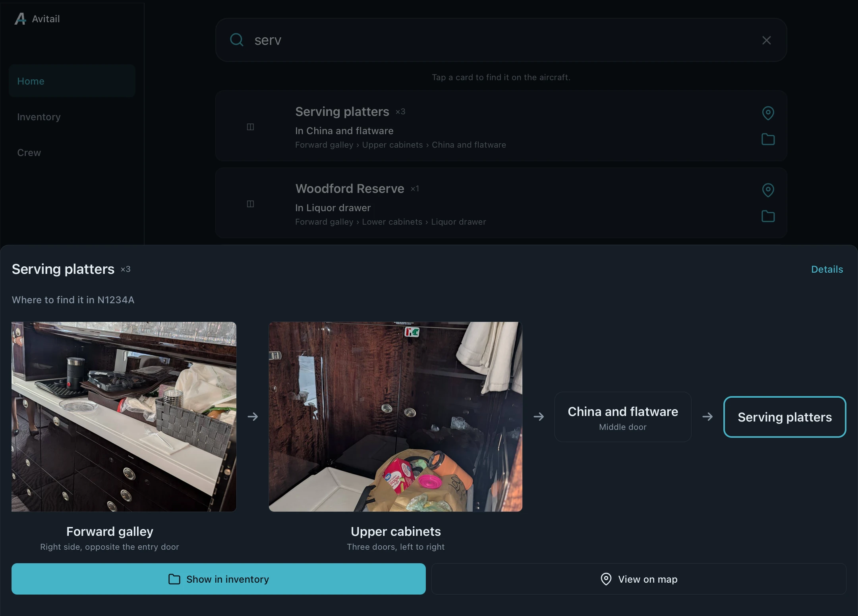
Task: Click folder icon in Show in inventory button
Action: 174,579
